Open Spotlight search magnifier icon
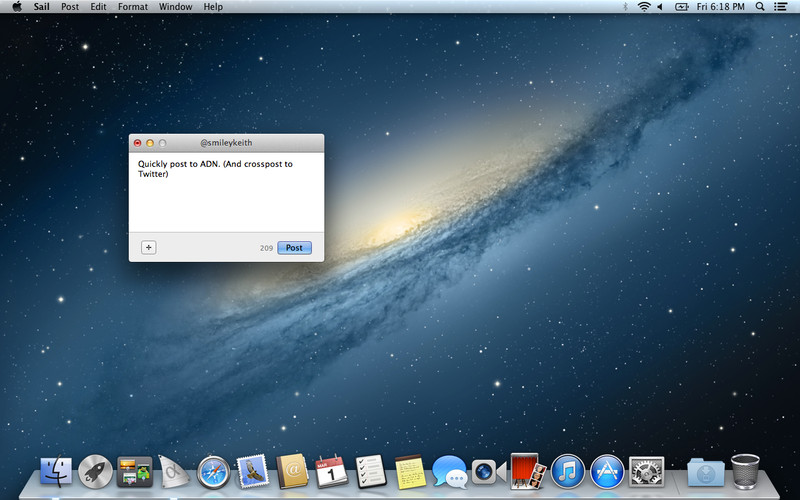The width and height of the screenshot is (800, 500). click(x=760, y=7)
